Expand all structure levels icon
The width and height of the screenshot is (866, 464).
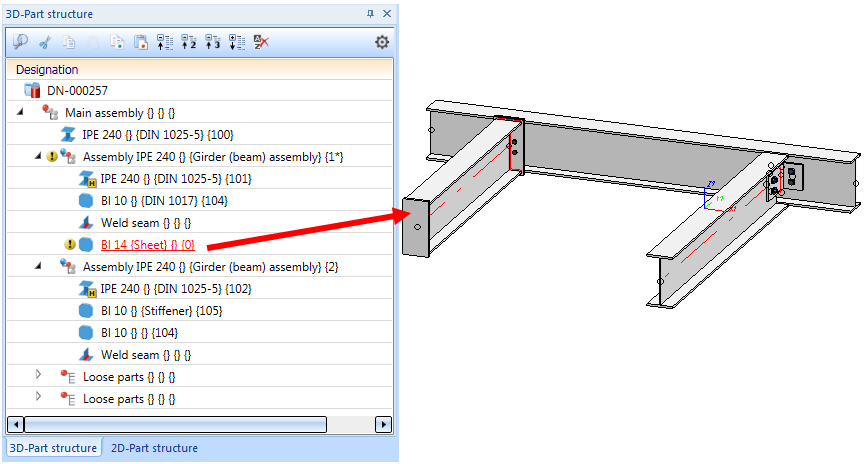tap(237, 42)
